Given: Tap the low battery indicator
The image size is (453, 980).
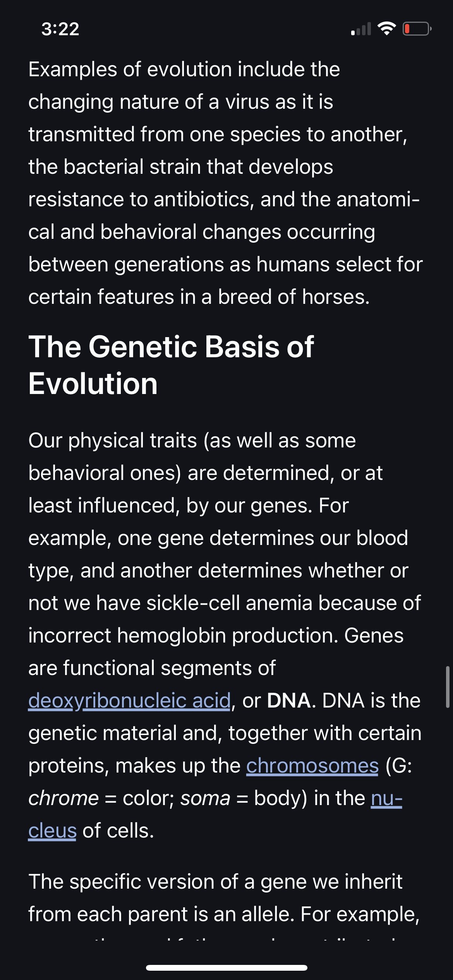Looking at the screenshot, I should tap(417, 29).
